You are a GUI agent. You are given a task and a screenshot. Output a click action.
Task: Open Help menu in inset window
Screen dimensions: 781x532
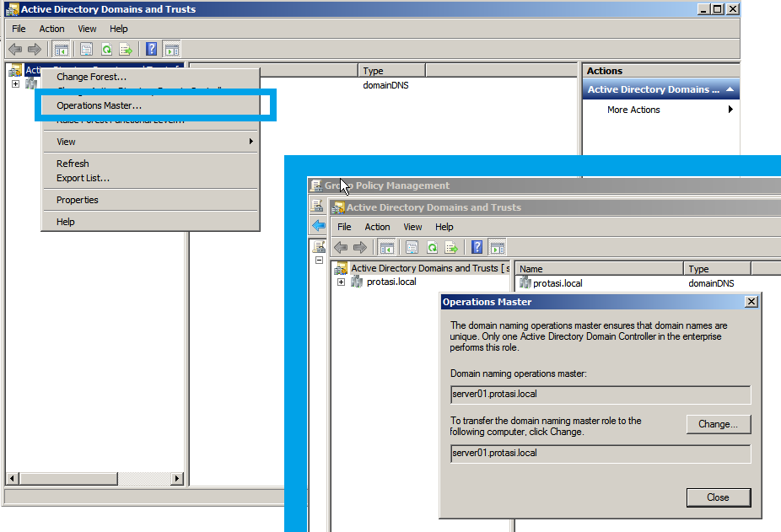point(444,227)
